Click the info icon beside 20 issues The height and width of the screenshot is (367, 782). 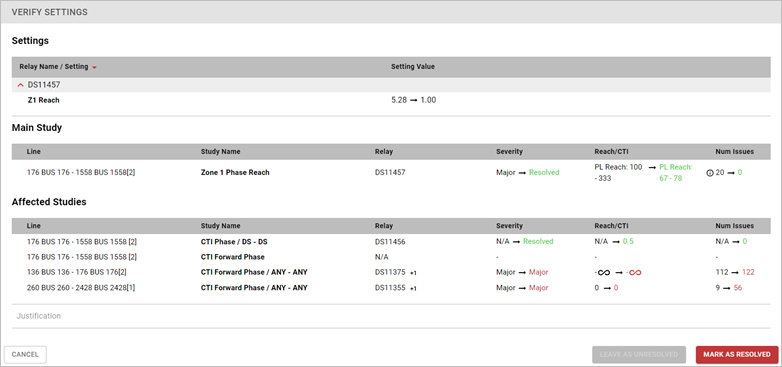tap(710, 173)
